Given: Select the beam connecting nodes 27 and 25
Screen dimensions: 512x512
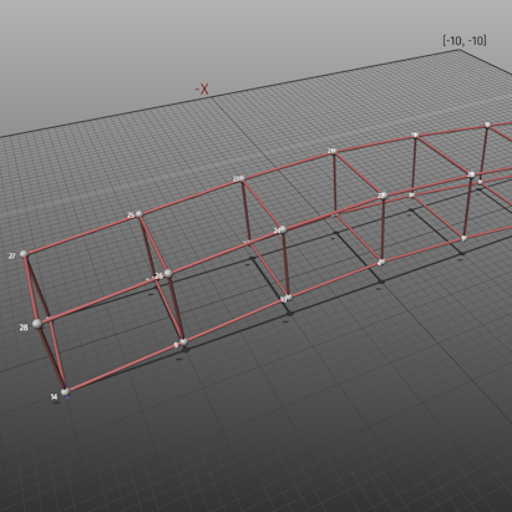Looking at the screenshot, I should pos(81,234).
